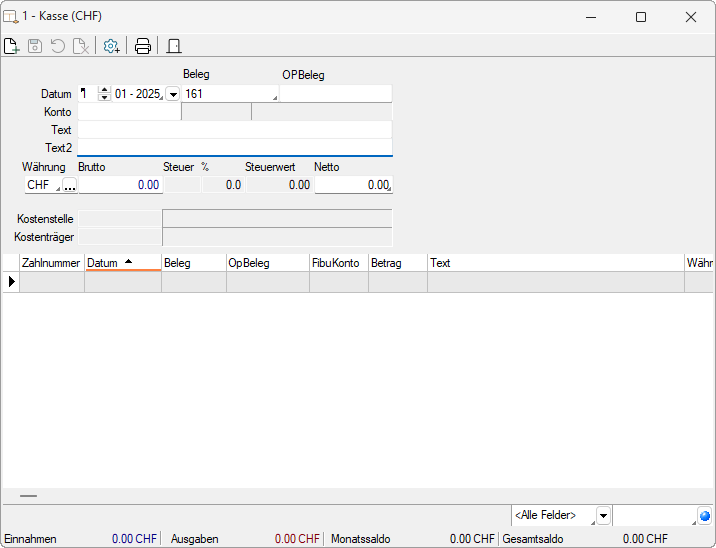Sort by Betrag column header
This screenshot has width=716, height=548.
point(398,263)
